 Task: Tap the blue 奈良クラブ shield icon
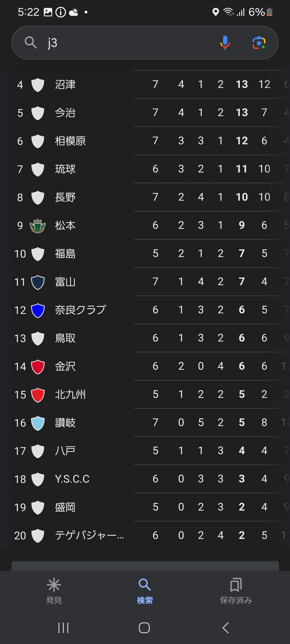click(38, 310)
